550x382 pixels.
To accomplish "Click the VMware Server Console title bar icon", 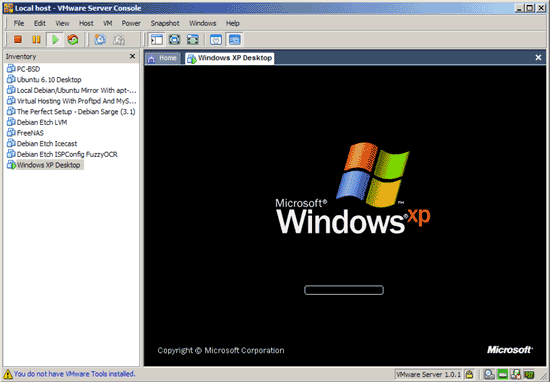I will (x=8, y=8).
